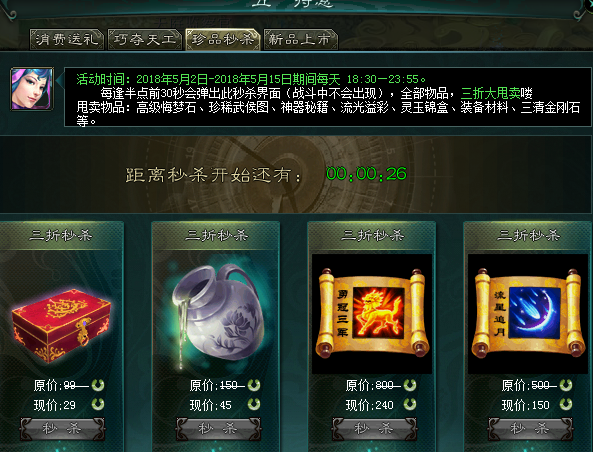Click the blue-haired NPC portrait
The height and width of the screenshot is (452, 593).
[32, 89]
